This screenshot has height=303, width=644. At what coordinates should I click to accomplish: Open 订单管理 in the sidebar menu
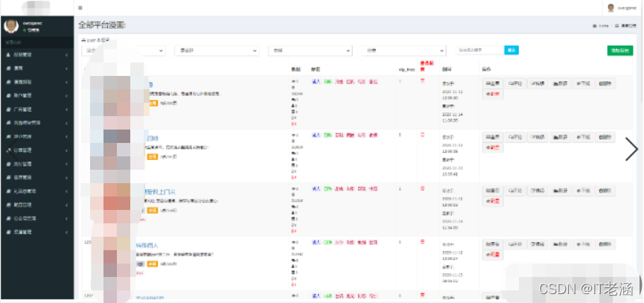pos(37,150)
